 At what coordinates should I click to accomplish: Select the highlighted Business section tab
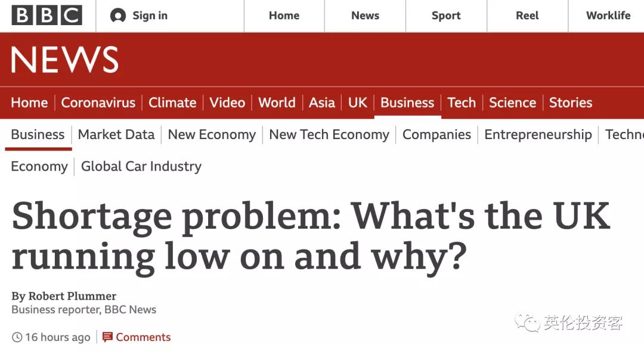tap(407, 103)
